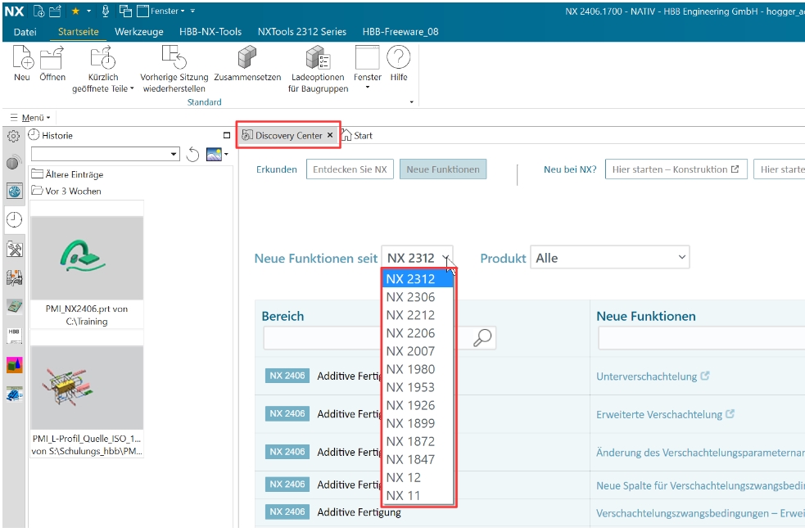Click the quick access new file icon
This screenshot has height=532, width=805.
pos(39,11)
